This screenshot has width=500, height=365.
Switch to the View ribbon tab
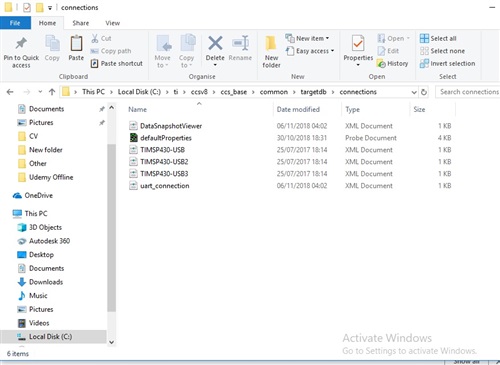113,23
